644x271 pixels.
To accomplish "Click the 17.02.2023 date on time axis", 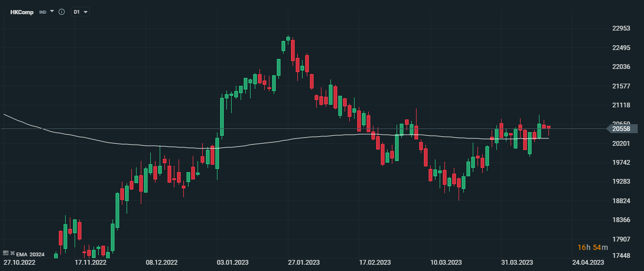I will pos(375,262).
